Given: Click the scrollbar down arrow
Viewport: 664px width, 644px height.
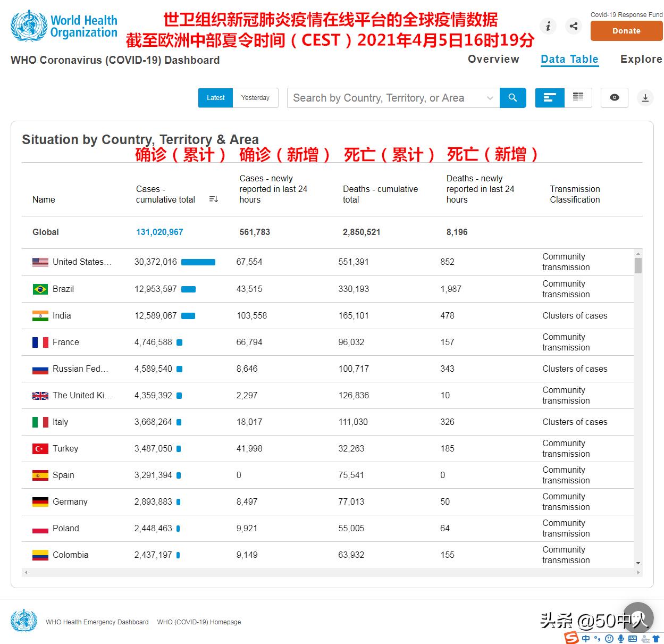Looking at the screenshot, I should (638, 563).
